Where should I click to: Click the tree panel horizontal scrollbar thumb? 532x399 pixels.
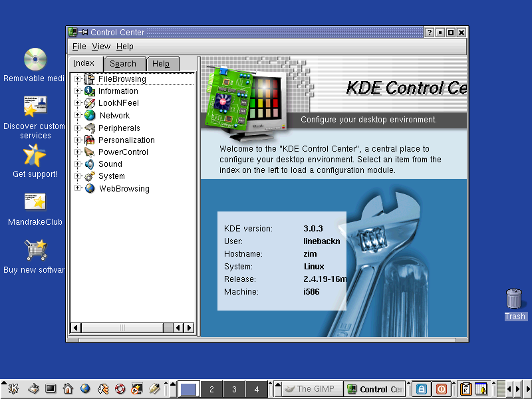122,328
